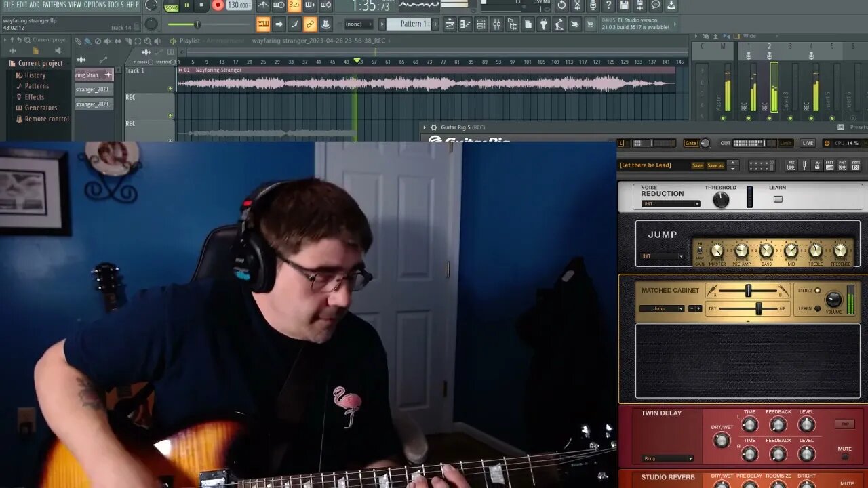The width and height of the screenshot is (868, 488).
Task: Toggle Jump amp HI/LOW gain switch
Action: tap(700, 251)
